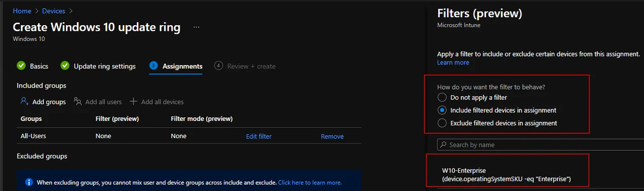The width and height of the screenshot is (644, 191).
Task: Open the Devices breadcrumb link
Action: point(53,11)
